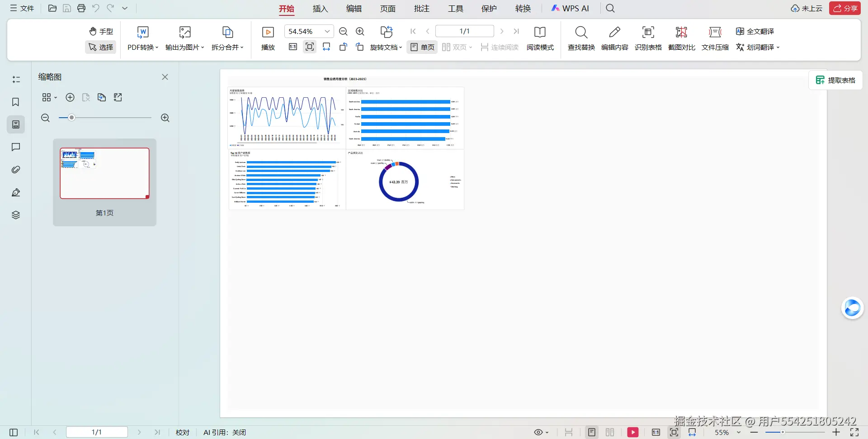Switch to 单页 single page view
The image size is (868, 439).
coord(422,47)
